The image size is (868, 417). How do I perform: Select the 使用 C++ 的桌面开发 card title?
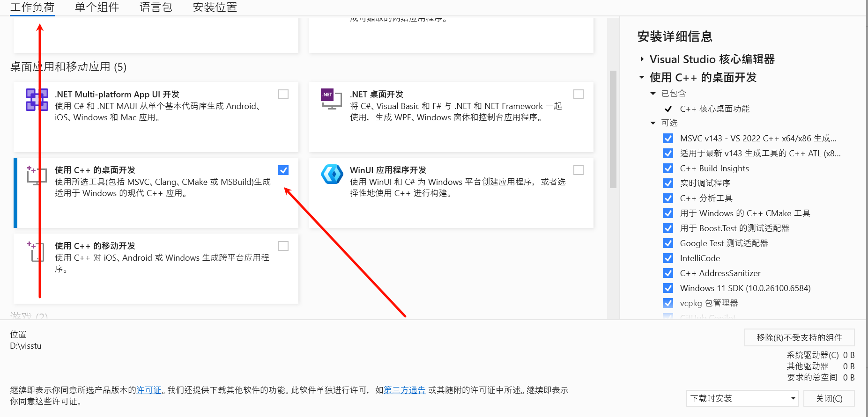95,170
